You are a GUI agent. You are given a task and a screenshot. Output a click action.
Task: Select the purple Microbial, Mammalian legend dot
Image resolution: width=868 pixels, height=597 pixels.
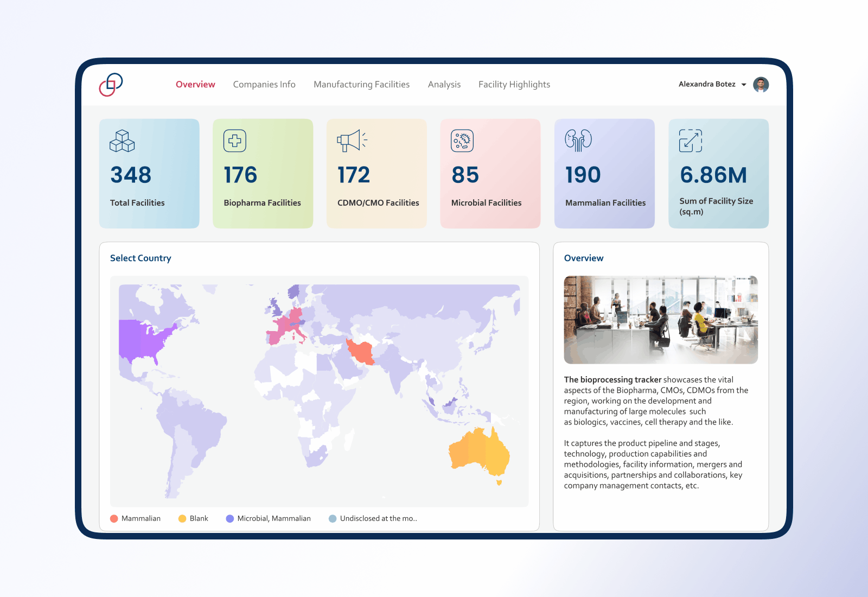[230, 518]
